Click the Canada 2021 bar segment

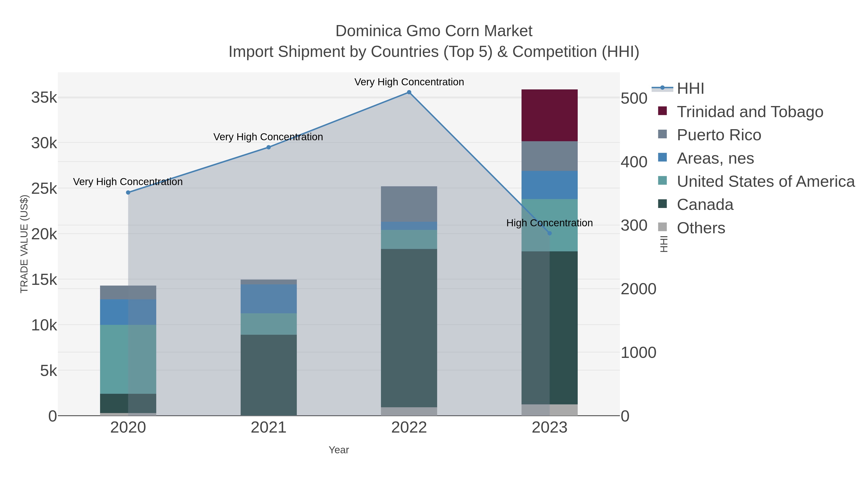click(x=269, y=375)
